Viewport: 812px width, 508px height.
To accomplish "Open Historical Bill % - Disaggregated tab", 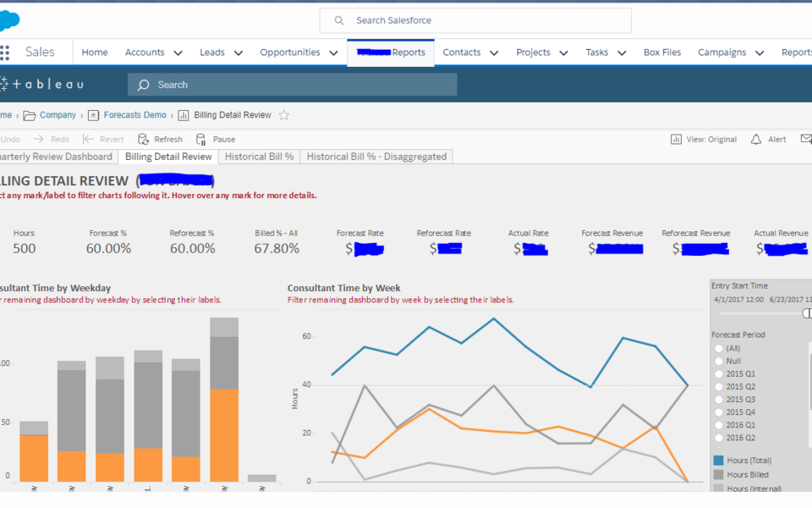I will (376, 157).
